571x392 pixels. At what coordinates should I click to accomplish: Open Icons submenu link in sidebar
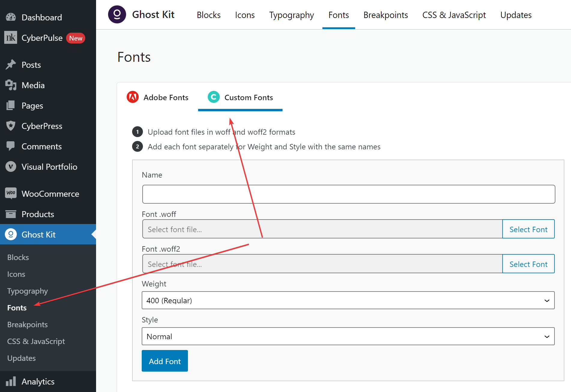pyautogui.click(x=16, y=274)
